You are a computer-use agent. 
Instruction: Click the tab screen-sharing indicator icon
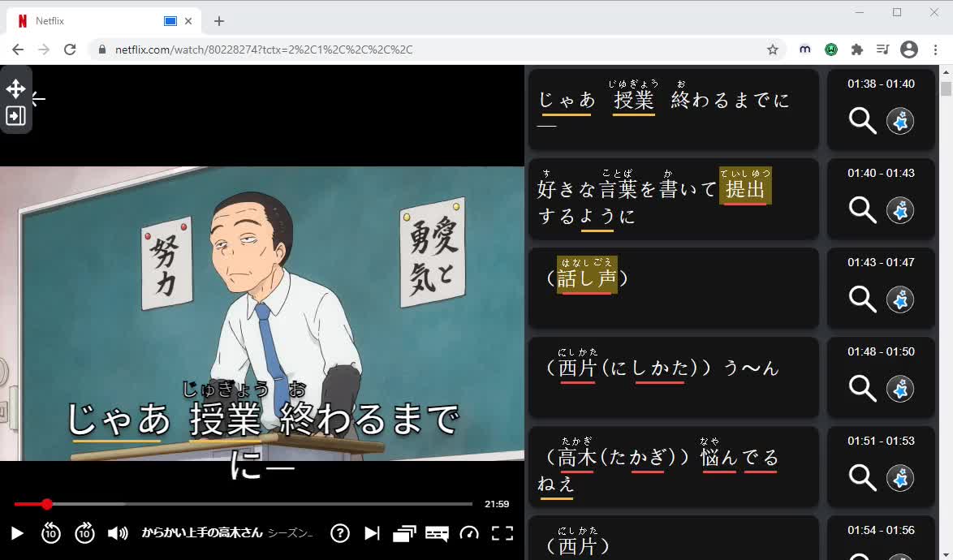pyautogui.click(x=170, y=21)
